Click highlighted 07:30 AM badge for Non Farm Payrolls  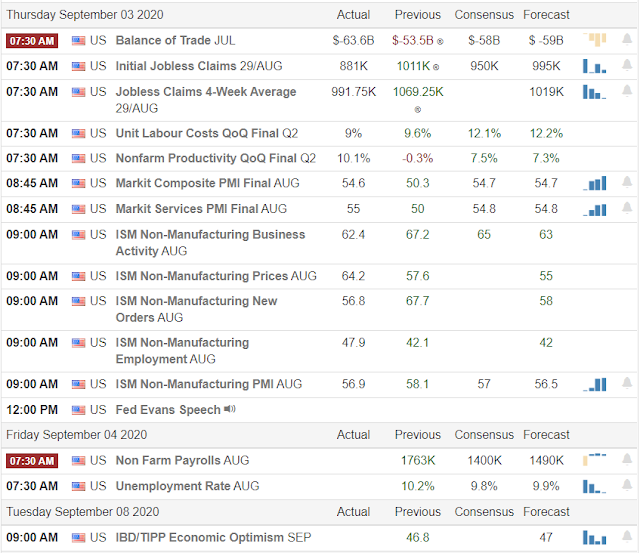(x=32, y=461)
